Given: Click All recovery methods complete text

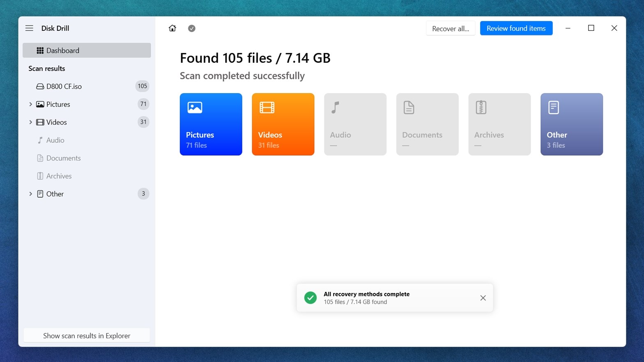Looking at the screenshot, I should 366,294.
